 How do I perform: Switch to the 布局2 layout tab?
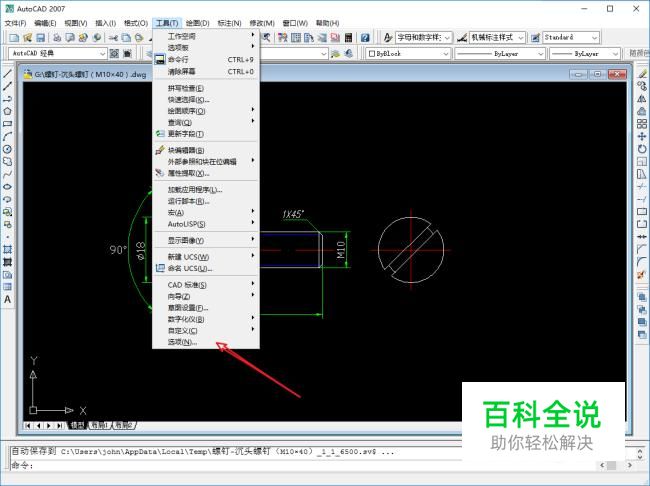[x=124, y=425]
